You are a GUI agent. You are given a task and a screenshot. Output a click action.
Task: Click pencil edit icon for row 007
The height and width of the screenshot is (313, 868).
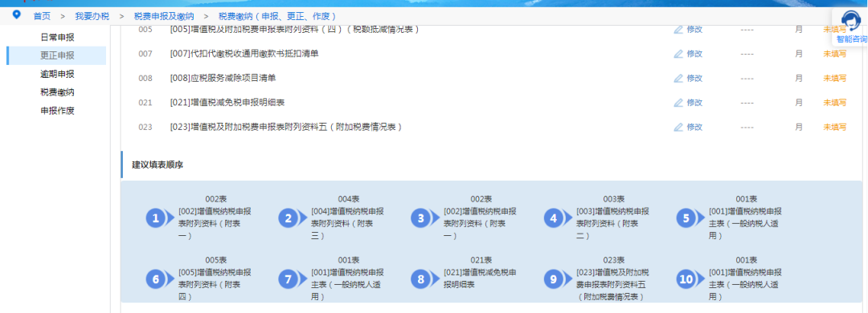click(678, 54)
